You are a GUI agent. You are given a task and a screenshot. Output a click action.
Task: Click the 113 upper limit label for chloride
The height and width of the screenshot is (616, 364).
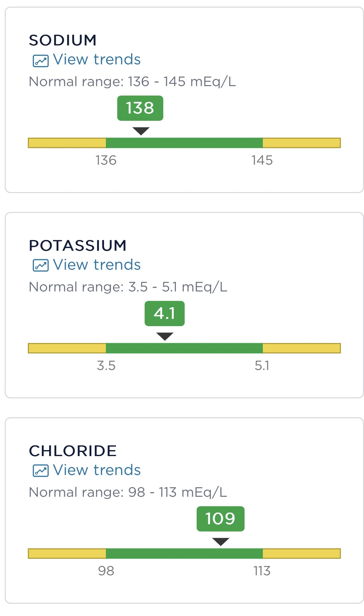coord(262,571)
